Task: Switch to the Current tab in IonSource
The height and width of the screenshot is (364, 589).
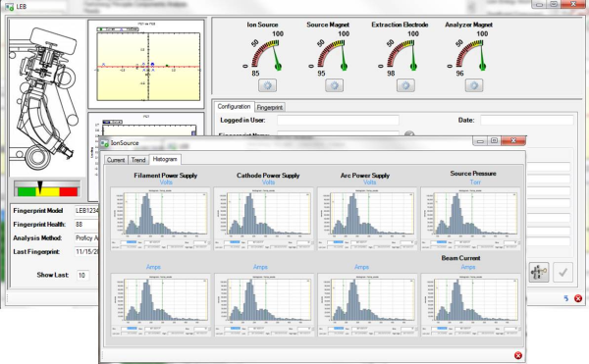Action: [116, 160]
